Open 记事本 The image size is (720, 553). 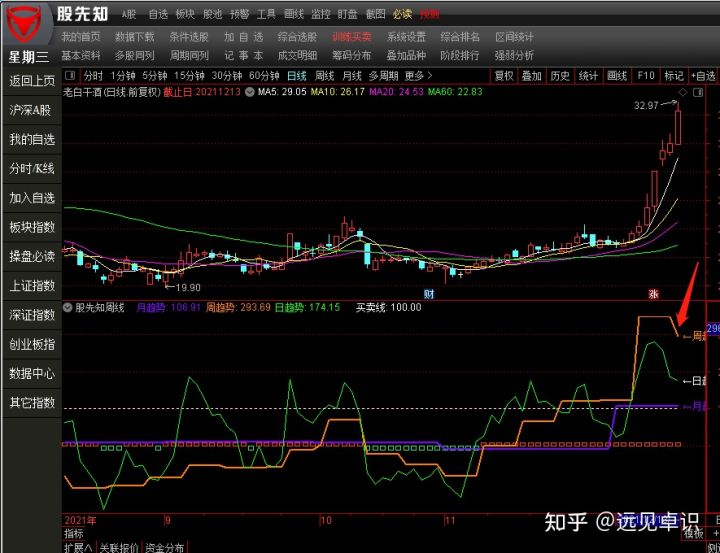pos(244,56)
